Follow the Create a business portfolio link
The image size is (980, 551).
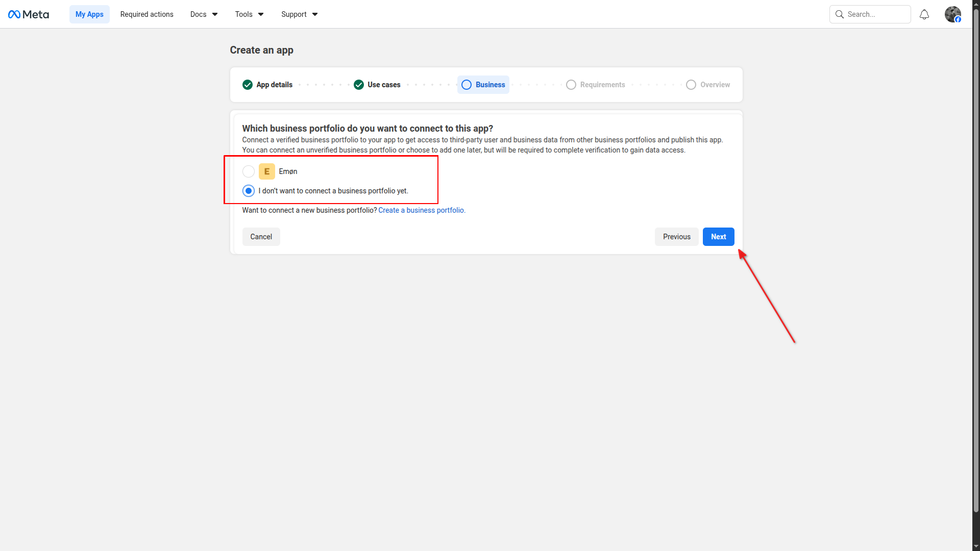tap(422, 210)
